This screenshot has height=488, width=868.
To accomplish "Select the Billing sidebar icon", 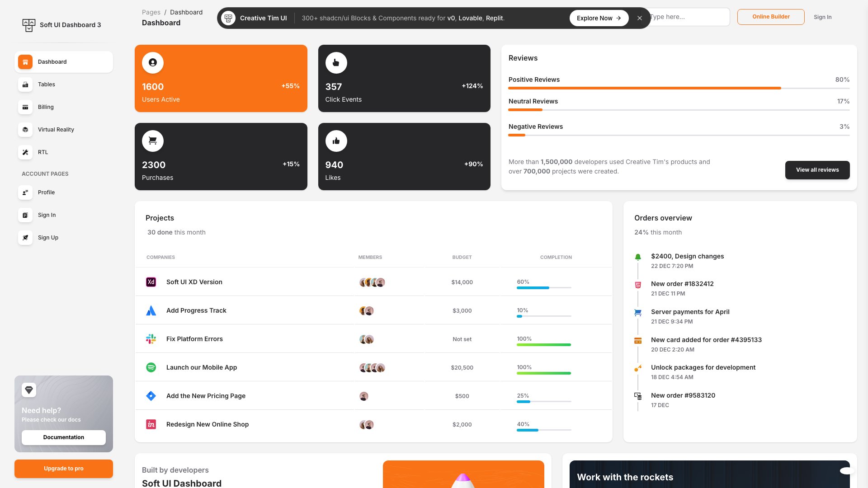I will coord(25,107).
